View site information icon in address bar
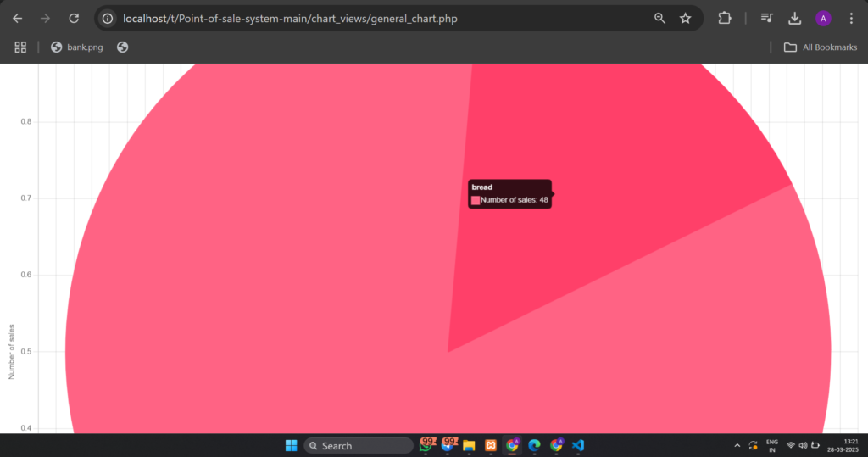This screenshot has width=868, height=457. click(x=108, y=19)
